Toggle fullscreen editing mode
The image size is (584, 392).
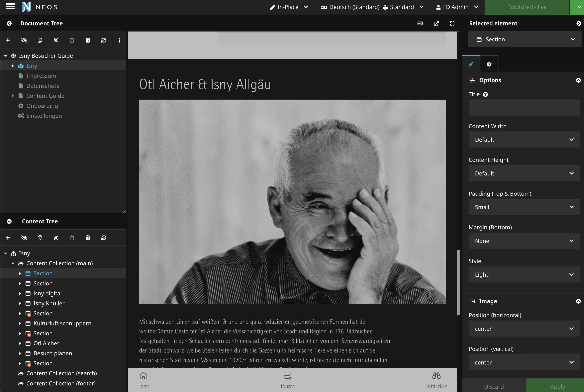452,23
